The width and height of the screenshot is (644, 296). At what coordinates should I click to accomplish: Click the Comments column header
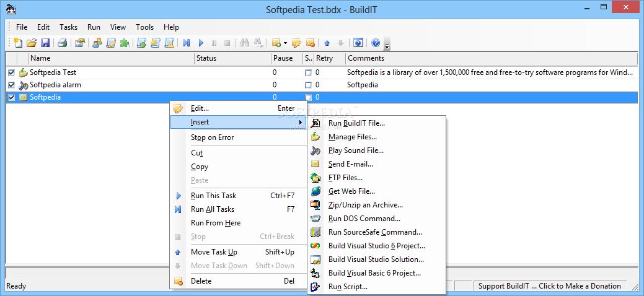click(x=492, y=58)
